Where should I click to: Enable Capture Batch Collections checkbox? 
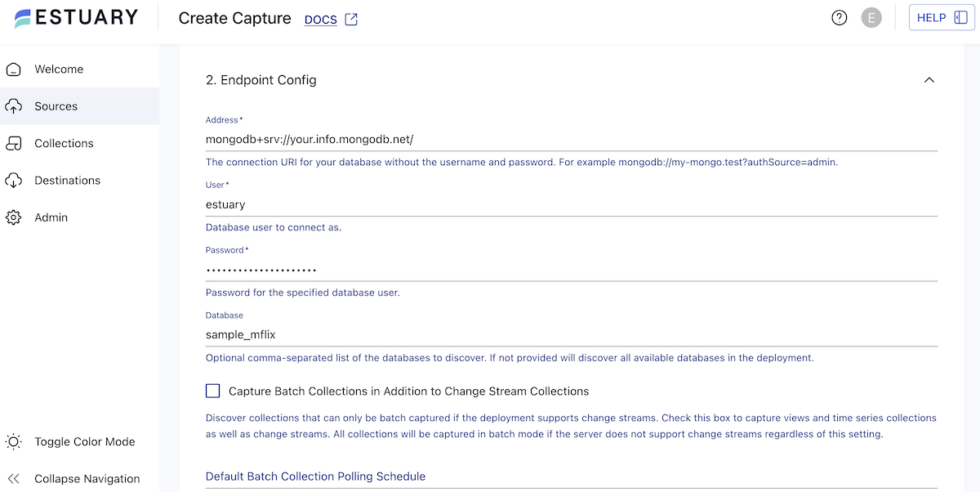pyautogui.click(x=213, y=391)
